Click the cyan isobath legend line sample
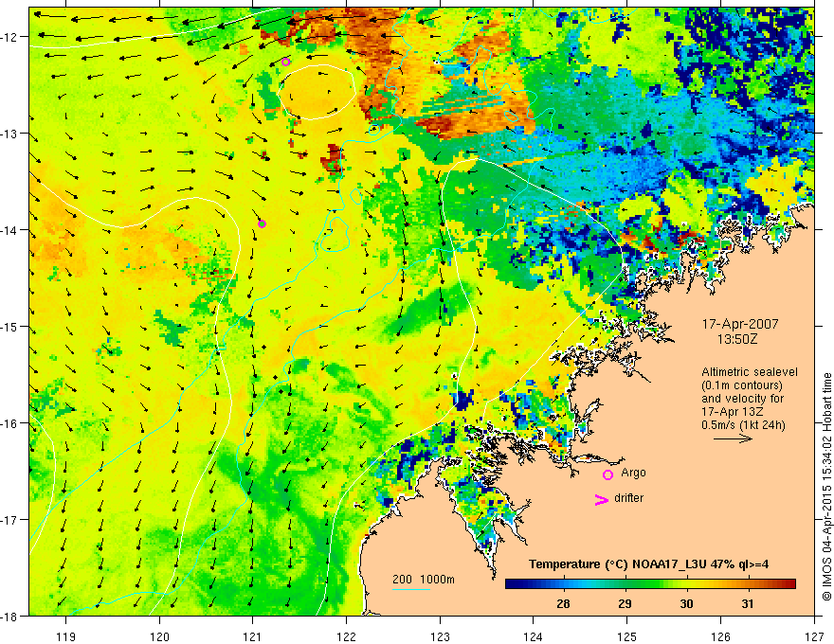The image size is (834, 644). 411,589
